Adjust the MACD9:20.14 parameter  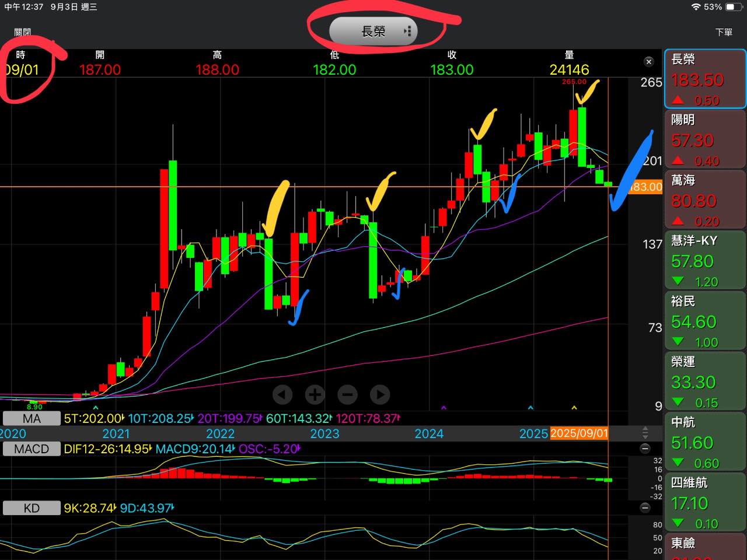[196, 449]
